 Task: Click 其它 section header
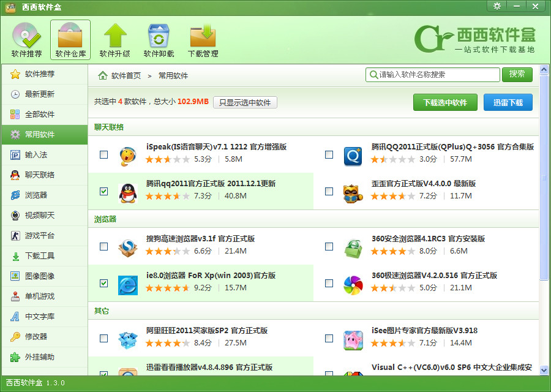(102, 311)
